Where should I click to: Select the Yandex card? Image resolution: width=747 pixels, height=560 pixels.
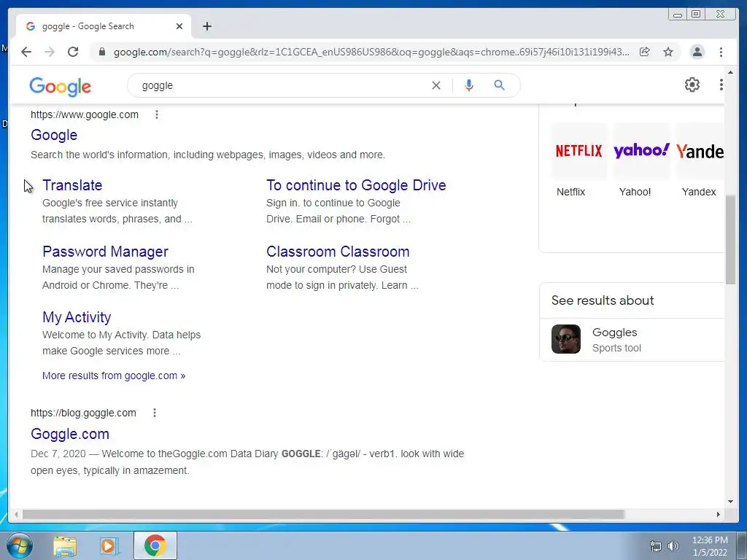pyautogui.click(x=700, y=161)
